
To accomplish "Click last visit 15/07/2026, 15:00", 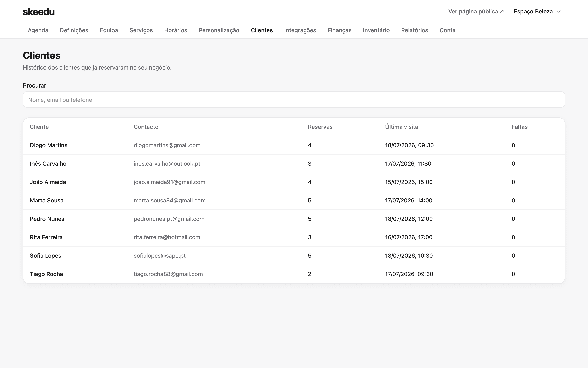I will click(409, 182).
